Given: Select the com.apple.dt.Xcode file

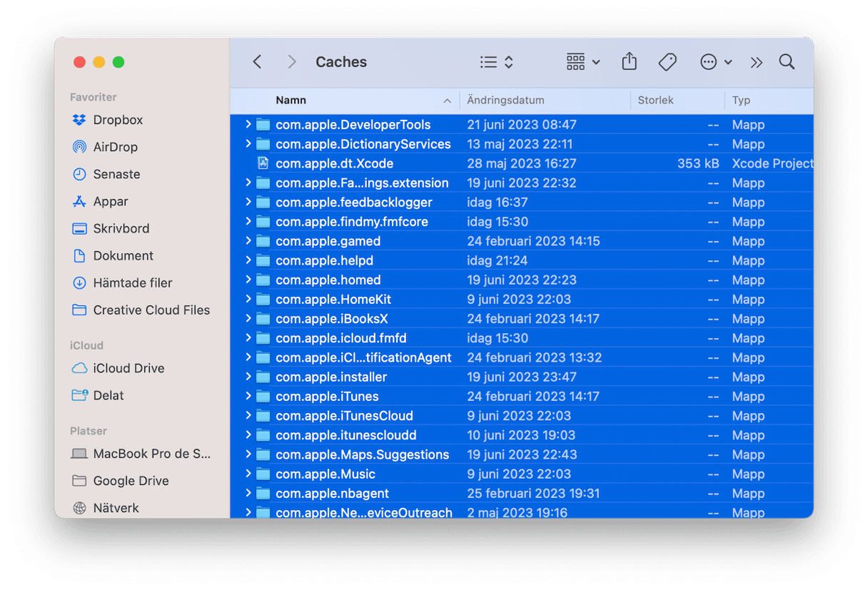Looking at the screenshot, I should click(334, 163).
